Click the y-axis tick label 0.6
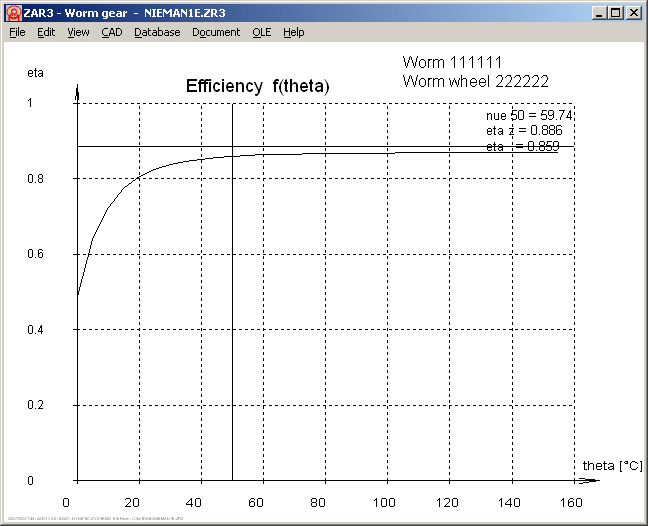This screenshot has height=526, width=648. point(36,254)
